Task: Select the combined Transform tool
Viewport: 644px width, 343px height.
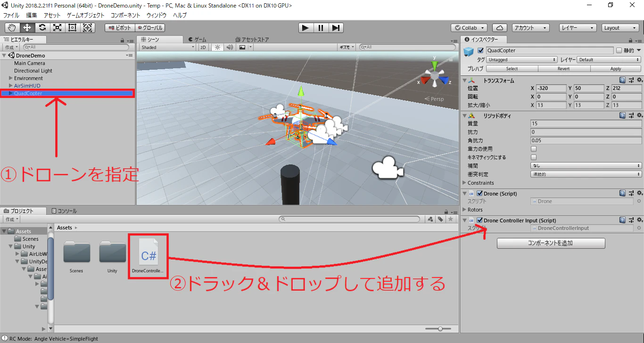Action: 88,28
